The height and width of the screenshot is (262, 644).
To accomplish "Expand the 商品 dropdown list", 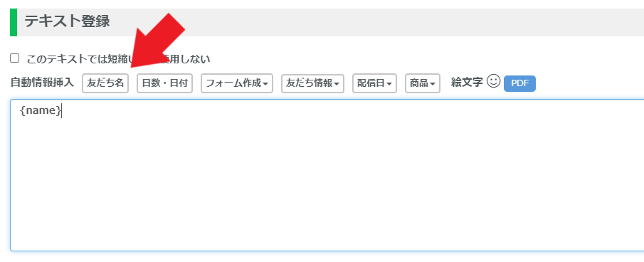I will pos(423,83).
